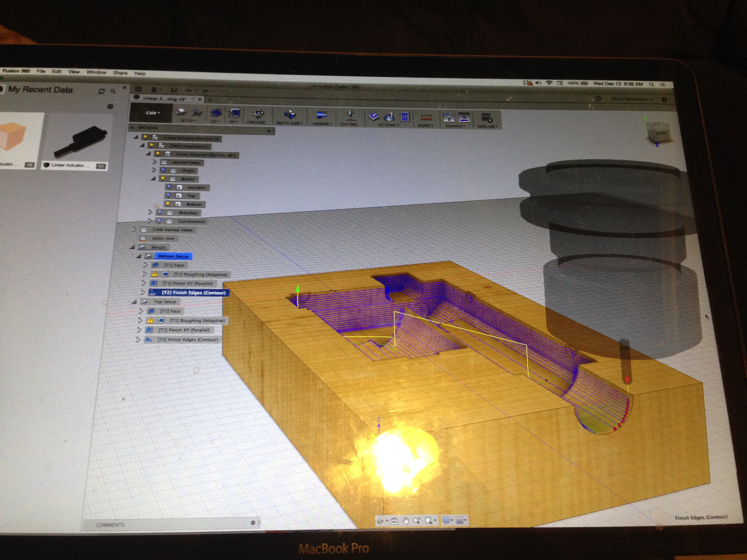Screen dimensions: 747x560
Task: Click the 3D milling operations icon
Action: pos(234,113)
